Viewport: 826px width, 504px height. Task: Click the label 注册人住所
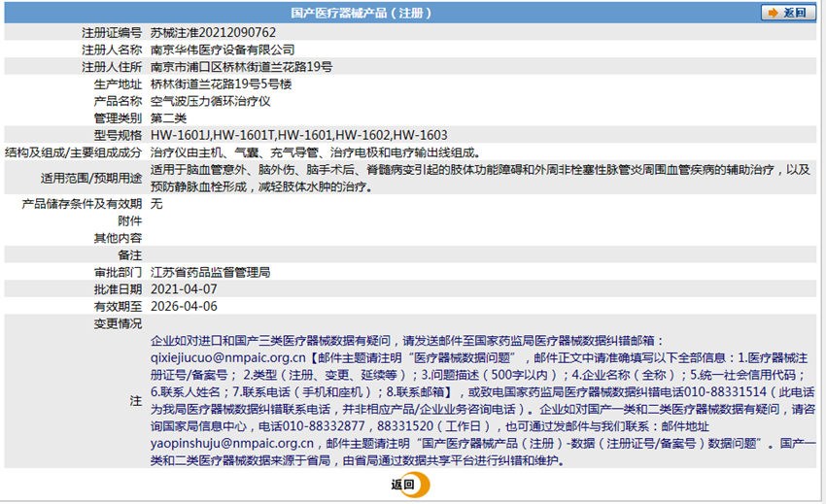[112, 67]
